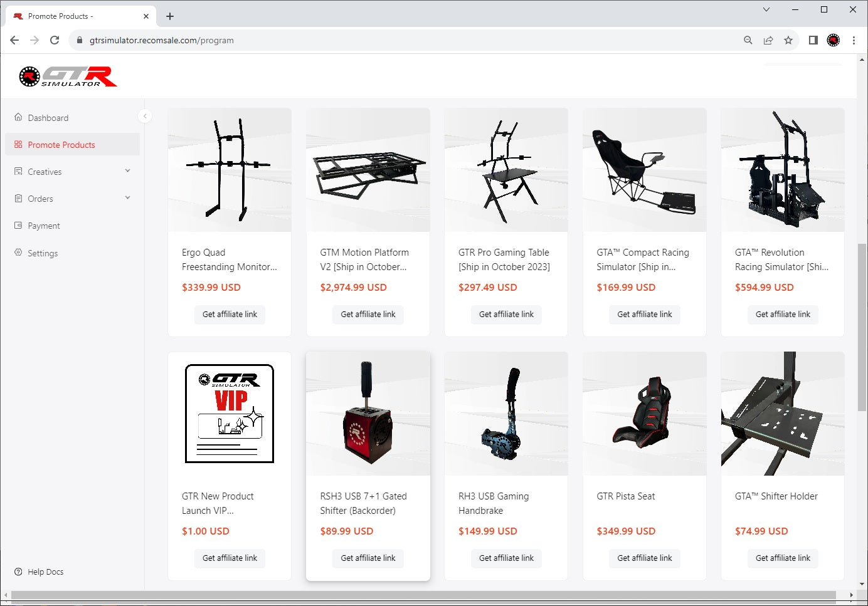Bookmark this page with the star icon
This screenshot has height=606, width=868.
[788, 40]
